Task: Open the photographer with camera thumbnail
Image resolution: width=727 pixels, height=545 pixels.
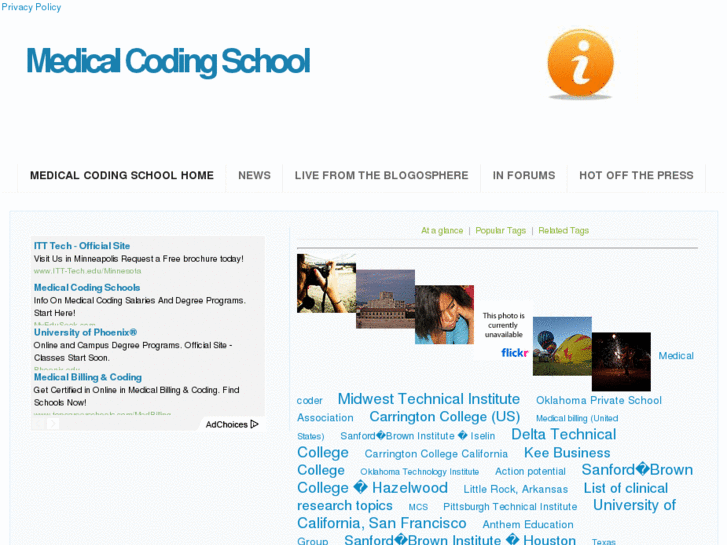Action: click(326, 283)
